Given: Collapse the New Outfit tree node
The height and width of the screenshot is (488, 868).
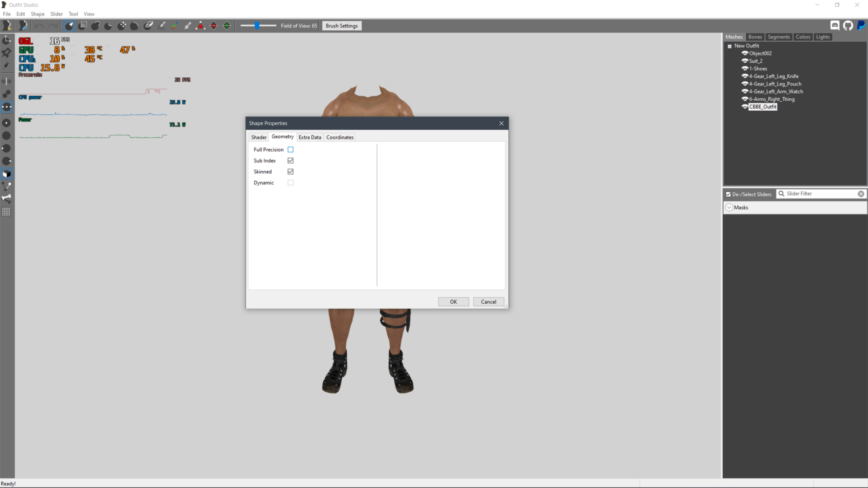Looking at the screenshot, I should tap(729, 46).
